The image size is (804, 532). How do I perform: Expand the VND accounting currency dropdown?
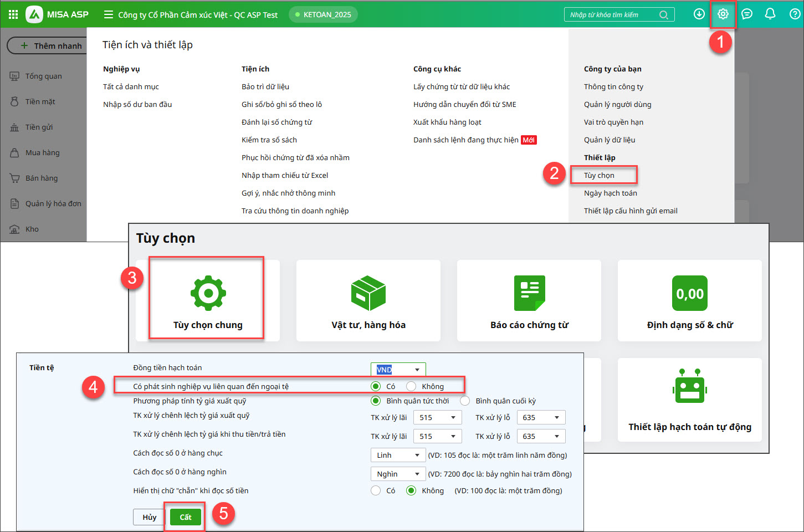click(x=398, y=370)
